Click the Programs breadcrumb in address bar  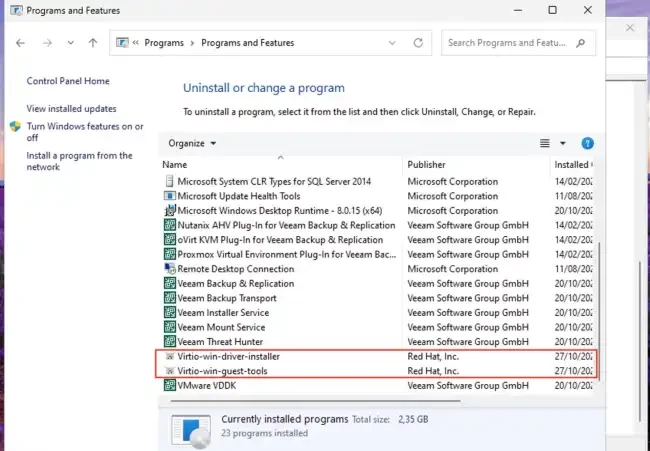click(x=164, y=43)
